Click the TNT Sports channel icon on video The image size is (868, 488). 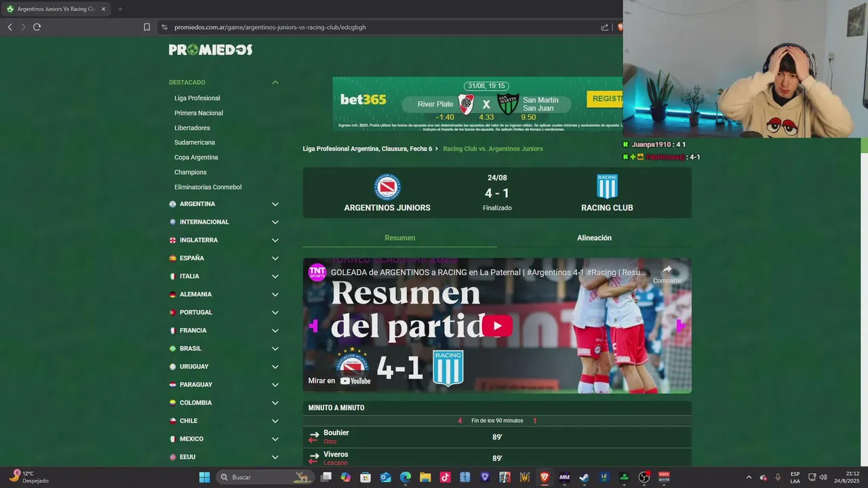pyautogui.click(x=317, y=272)
